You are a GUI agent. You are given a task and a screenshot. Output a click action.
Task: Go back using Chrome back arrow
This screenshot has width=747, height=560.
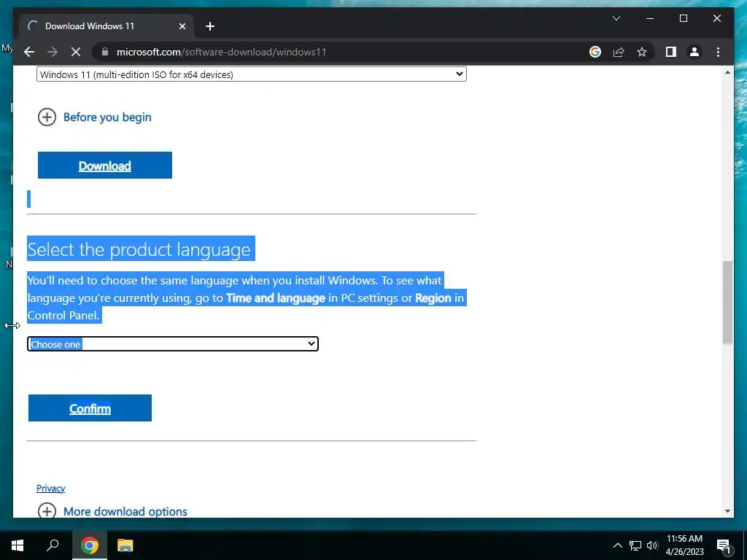point(29,52)
